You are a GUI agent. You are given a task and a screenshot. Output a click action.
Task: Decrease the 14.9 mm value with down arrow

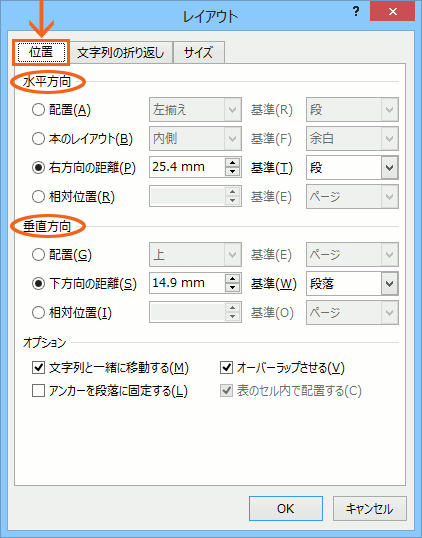tap(233, 288)
